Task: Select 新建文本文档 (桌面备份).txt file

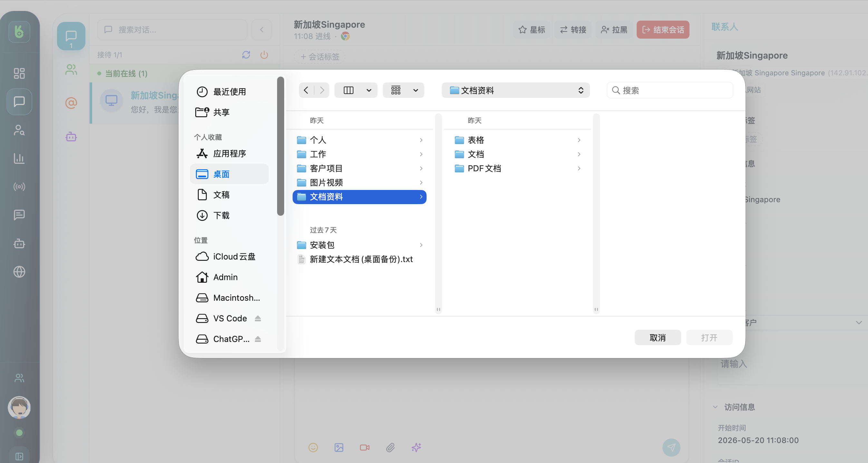Action: (360, 259)
